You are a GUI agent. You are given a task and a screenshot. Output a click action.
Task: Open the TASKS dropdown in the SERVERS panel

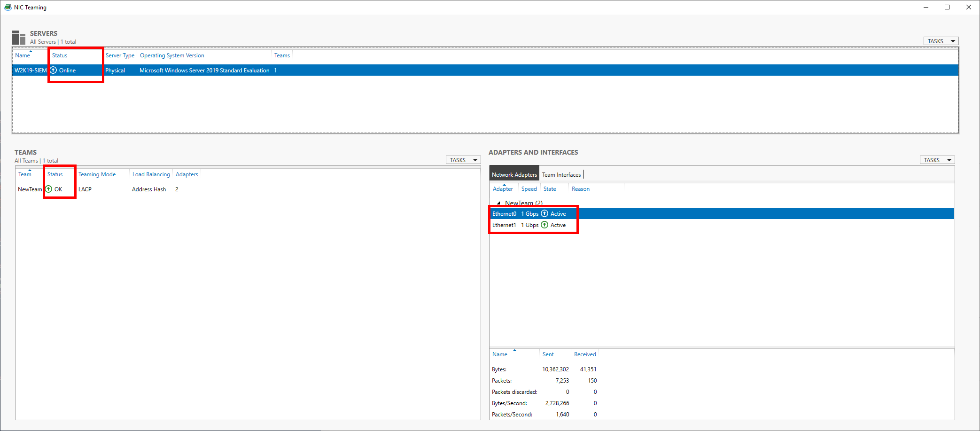941,41
